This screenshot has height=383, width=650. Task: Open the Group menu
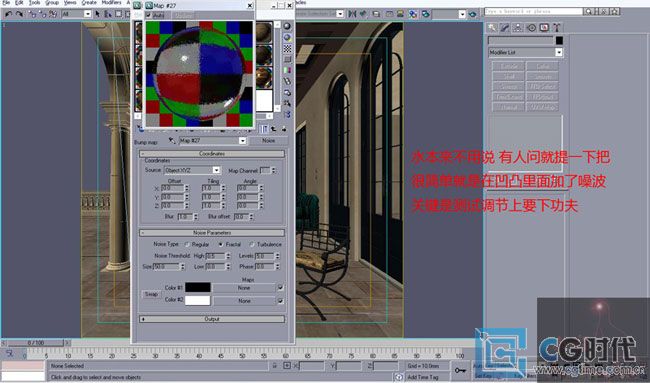pyautogui.click(x=52, y=2)
